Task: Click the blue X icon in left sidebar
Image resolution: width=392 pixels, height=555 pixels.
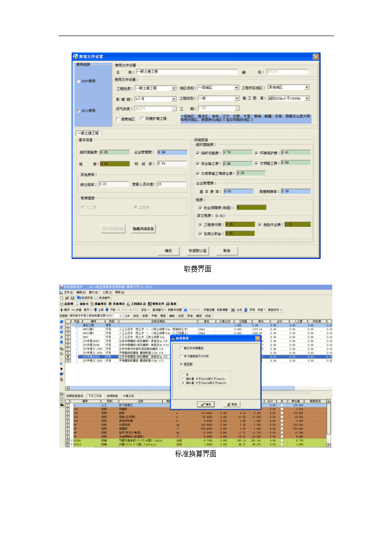Action: (x=62, y=364)
